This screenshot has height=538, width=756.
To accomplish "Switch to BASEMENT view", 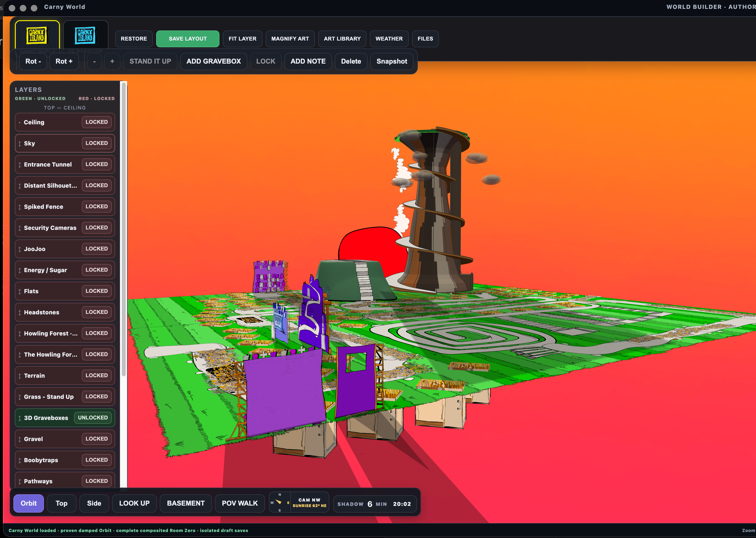I will tap(186, 503).
